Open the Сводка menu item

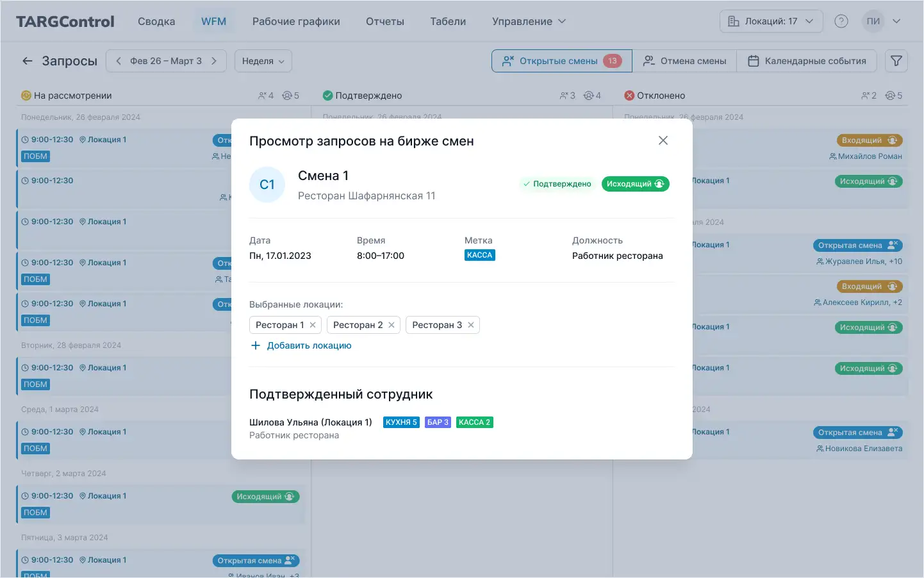tap(156, 21)
